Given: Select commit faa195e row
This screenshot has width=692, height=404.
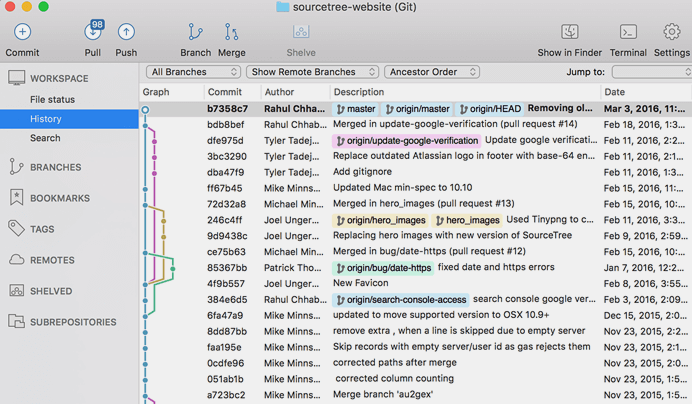Looking at the screenshot, I should (416, 347).
